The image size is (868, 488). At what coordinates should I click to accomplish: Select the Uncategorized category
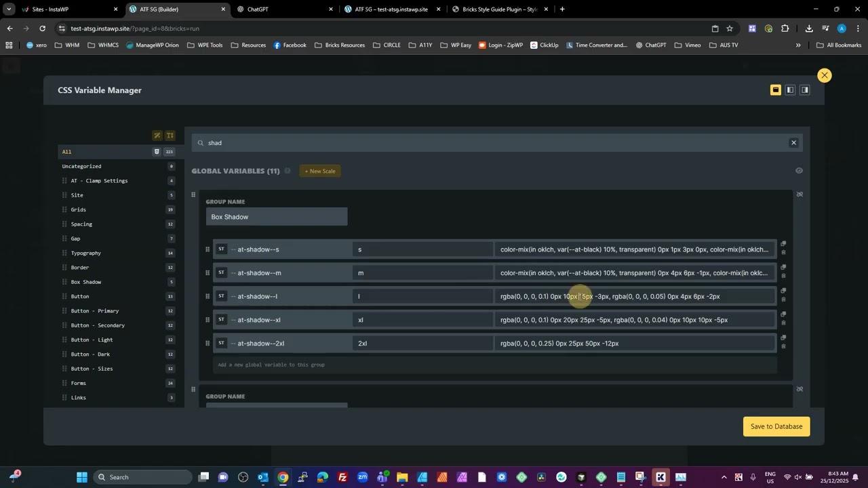tap(81, 166)
